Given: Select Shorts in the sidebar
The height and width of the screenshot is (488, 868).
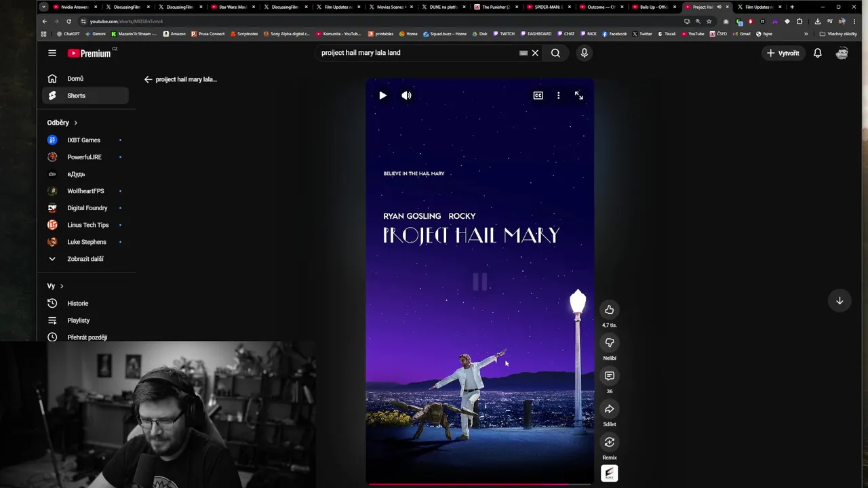Looking at the screenshot, I should coord(85,96).
